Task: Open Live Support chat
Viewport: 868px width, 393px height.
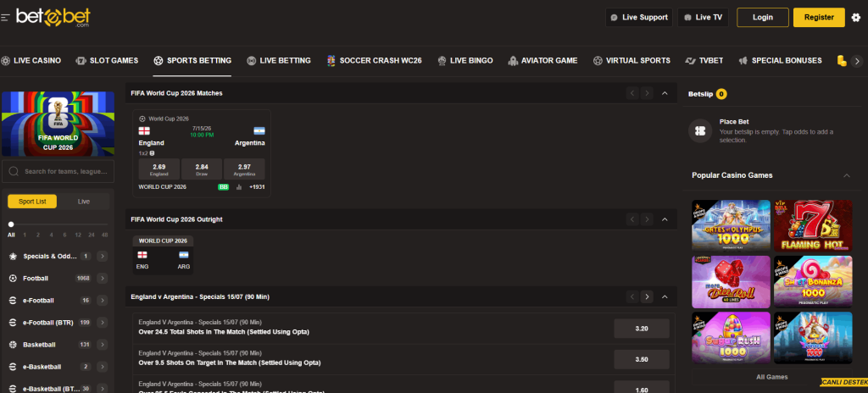Action: [x=639, y=17]
